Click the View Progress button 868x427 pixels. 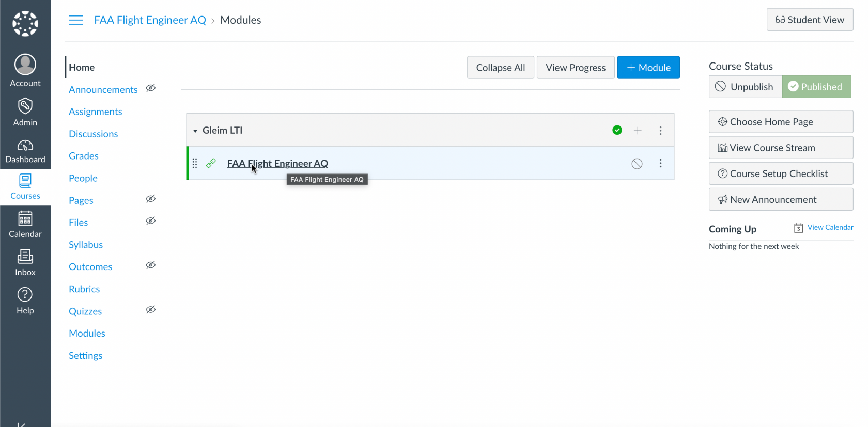[x=576, y=68]
